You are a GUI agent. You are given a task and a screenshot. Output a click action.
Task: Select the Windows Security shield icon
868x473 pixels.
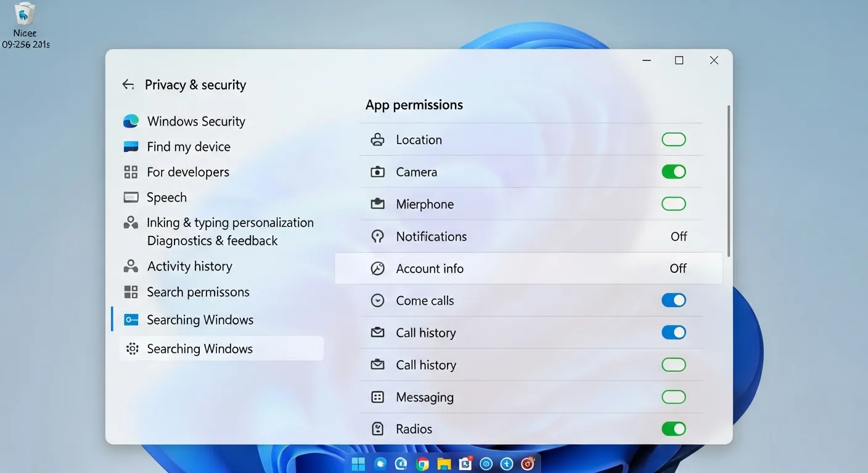tap(131, 121)
